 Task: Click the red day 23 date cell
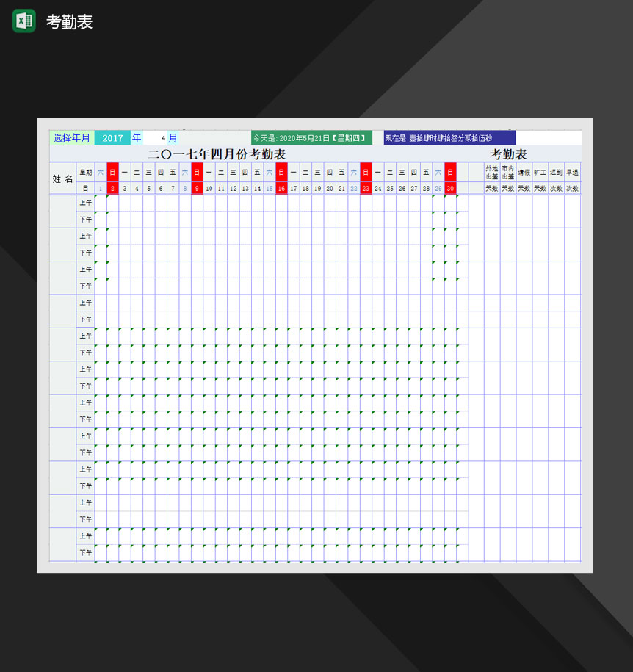pyautogui.click(x=366, y=188)
